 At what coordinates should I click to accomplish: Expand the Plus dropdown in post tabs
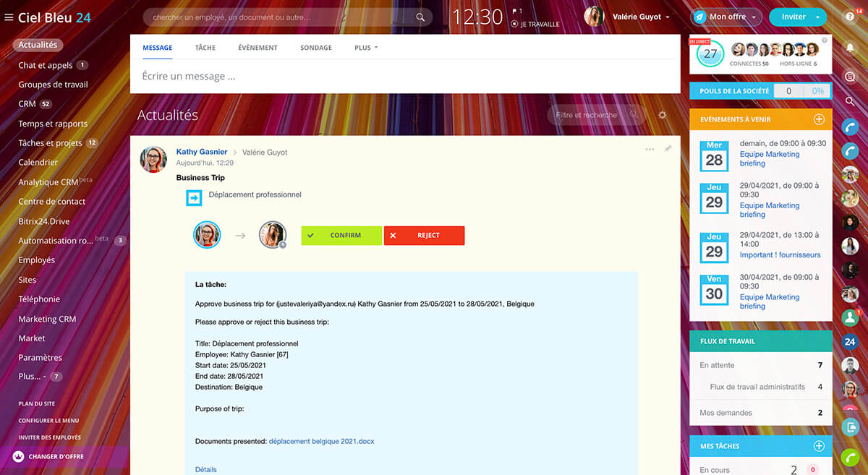pyautogui.click(x=366, y=48)
